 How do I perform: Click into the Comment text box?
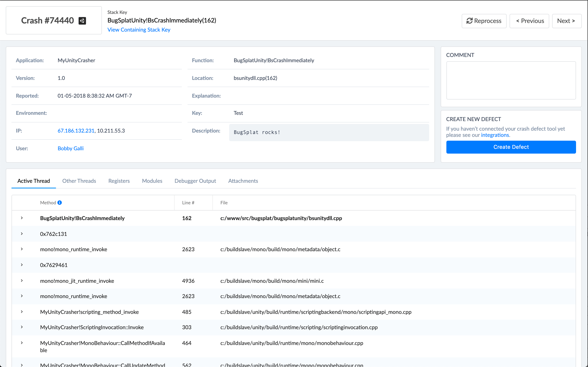coord(511,80)
